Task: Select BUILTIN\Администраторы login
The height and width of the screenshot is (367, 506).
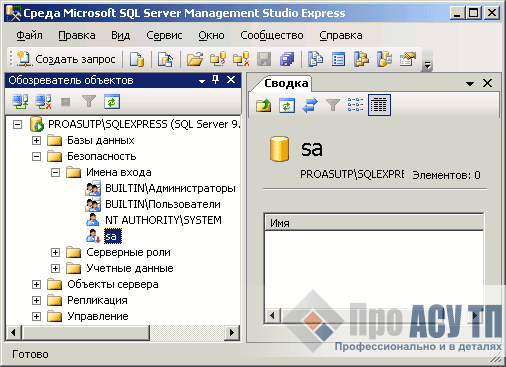Action: coord(170,188)
